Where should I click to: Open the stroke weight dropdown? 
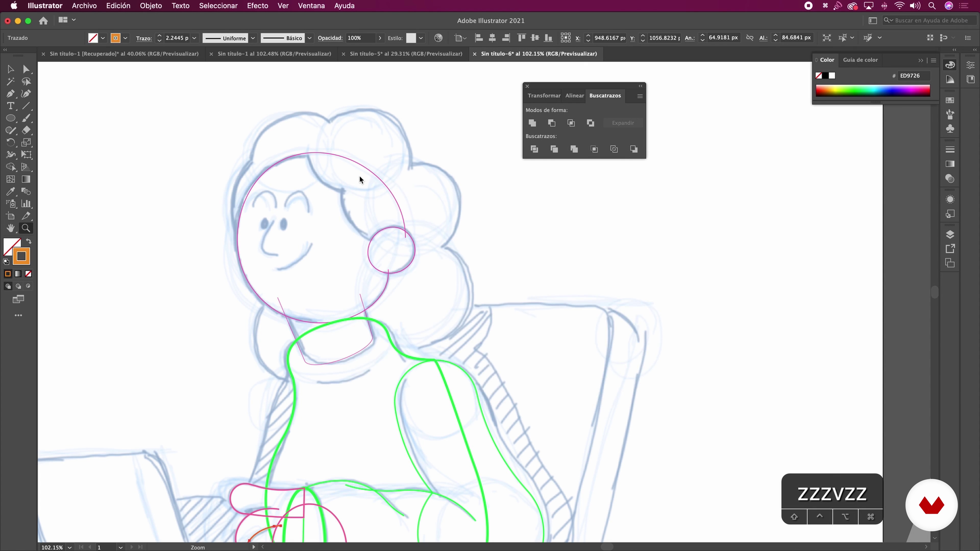pos(194,38)
